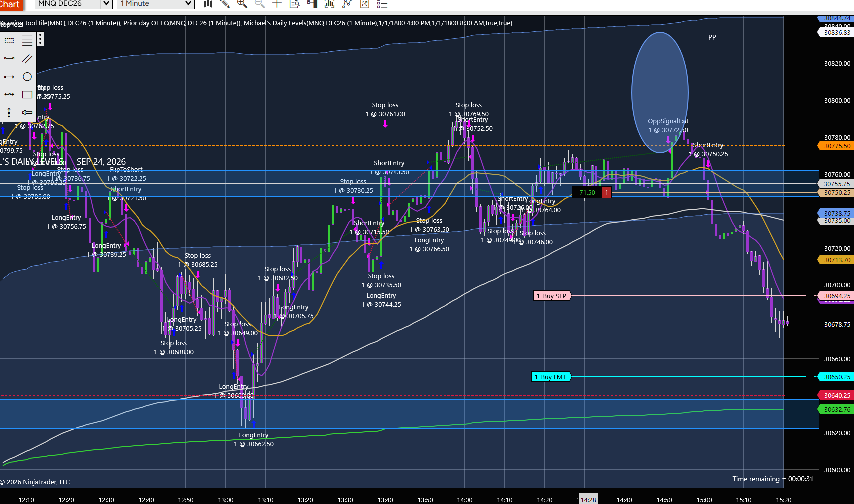Select the crosshair cursor icon
Screen dimensions: 854x504
[277, 4]
